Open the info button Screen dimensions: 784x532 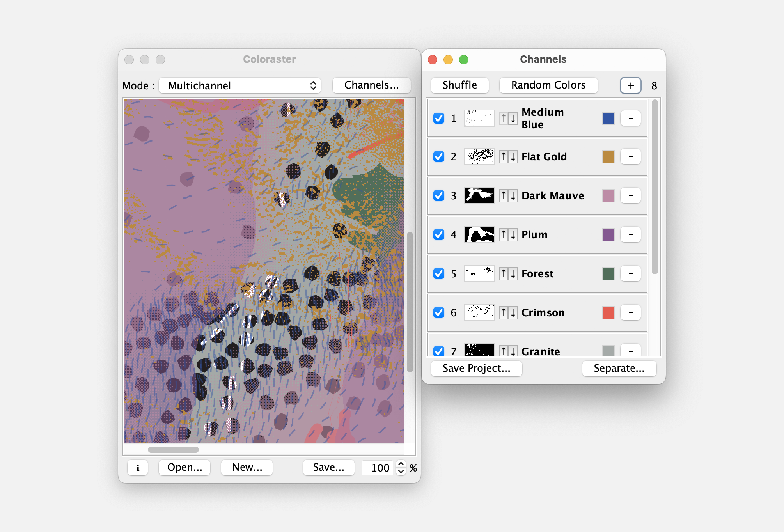(138, 468)
